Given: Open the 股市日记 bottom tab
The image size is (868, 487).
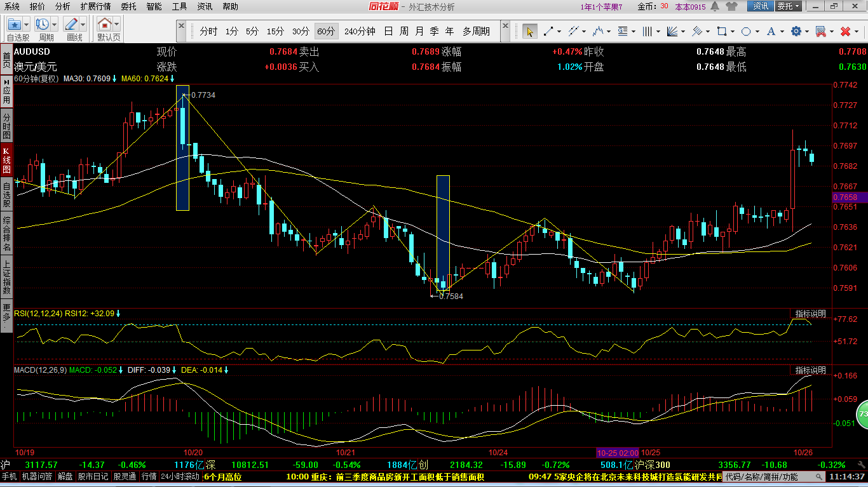Looking at the screenshot, I should click(x=93, y=476).
